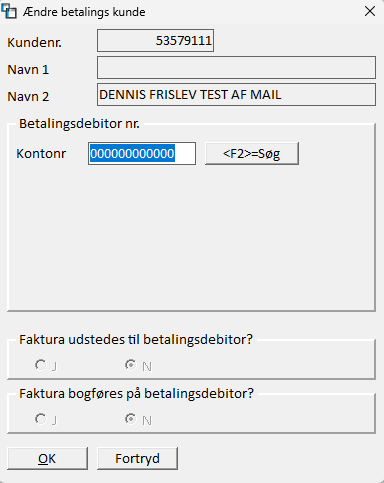Click the Betalingsdebitor nr. group heading
384x483 pixels.
coord(79,124)
